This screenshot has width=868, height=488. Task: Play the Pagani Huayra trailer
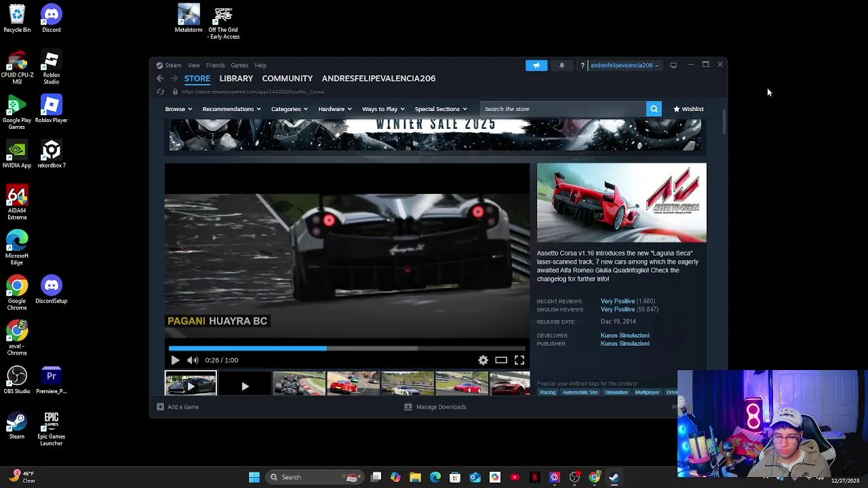(175, 361)
